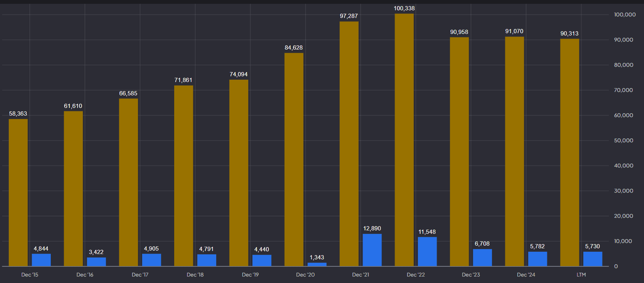
Task: Select the blue Dec '16 bar labeled 3,422
Action: coord(96,262)
